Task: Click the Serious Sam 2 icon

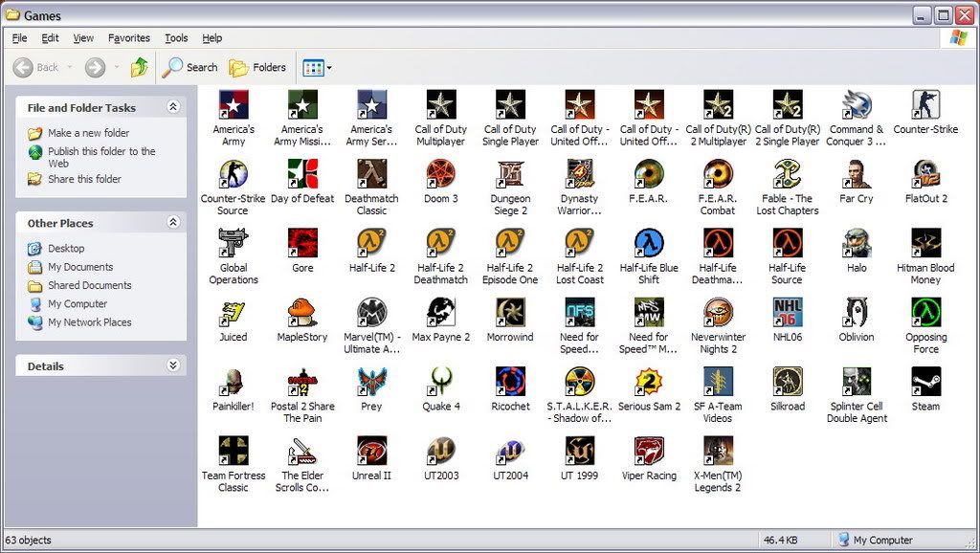Action: pos(649,382)
